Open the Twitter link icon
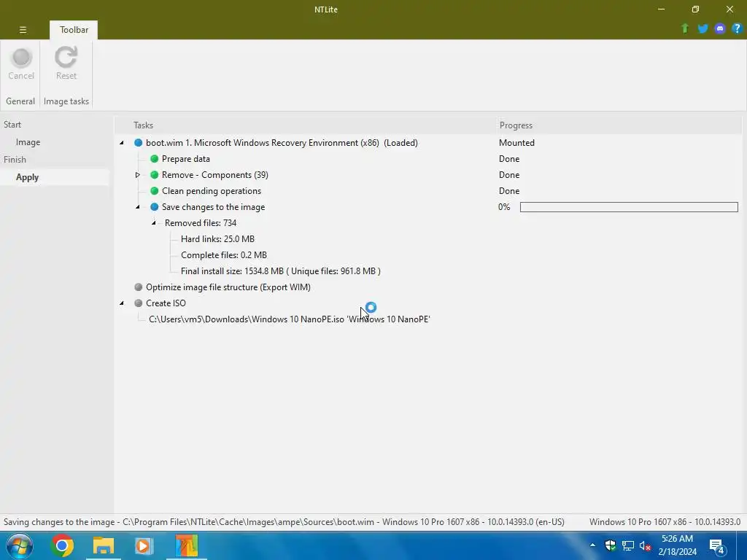 point(703,28)
